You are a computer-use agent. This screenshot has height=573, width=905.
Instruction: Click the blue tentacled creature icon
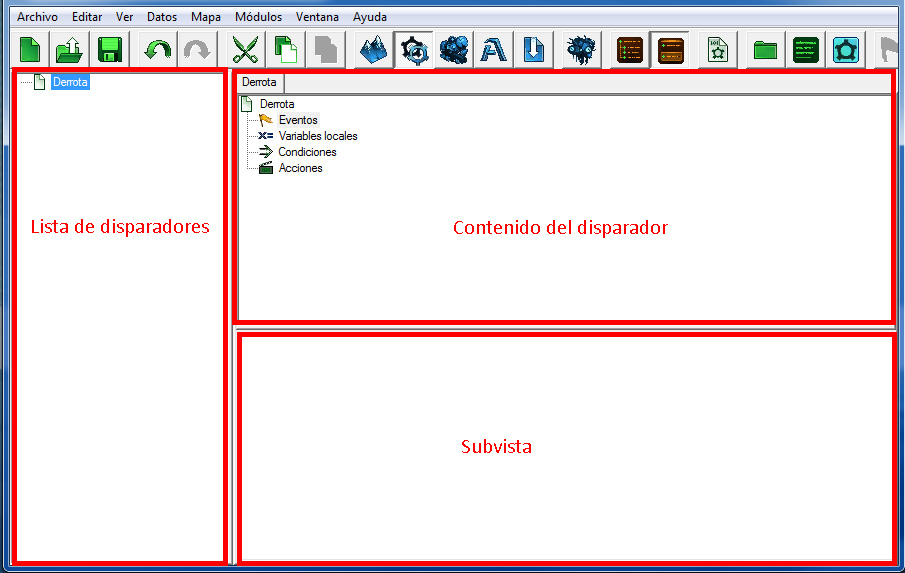click(581, 50)
